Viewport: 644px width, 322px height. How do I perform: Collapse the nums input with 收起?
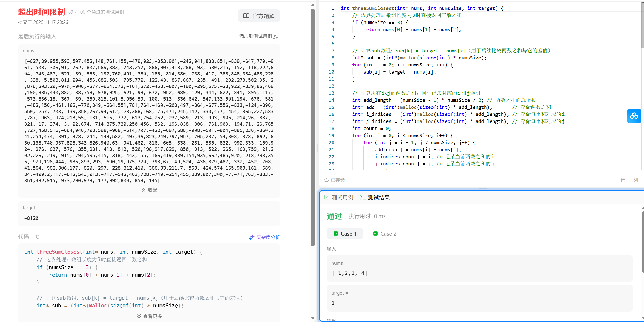point(149,190)
